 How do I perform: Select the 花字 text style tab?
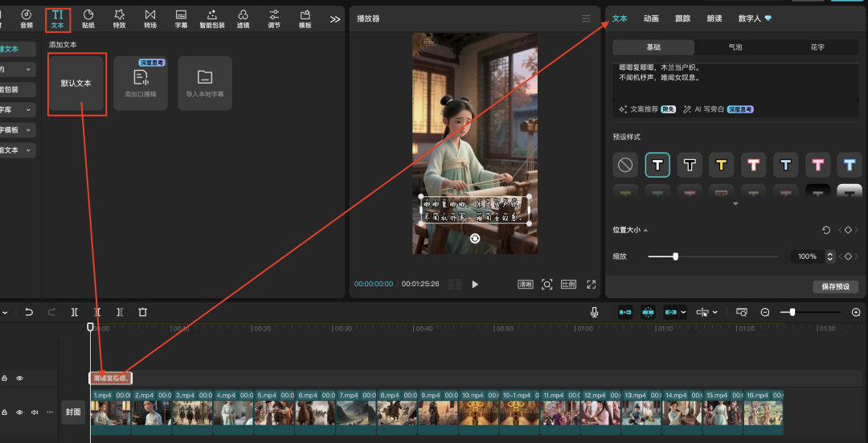click(817, 47)
